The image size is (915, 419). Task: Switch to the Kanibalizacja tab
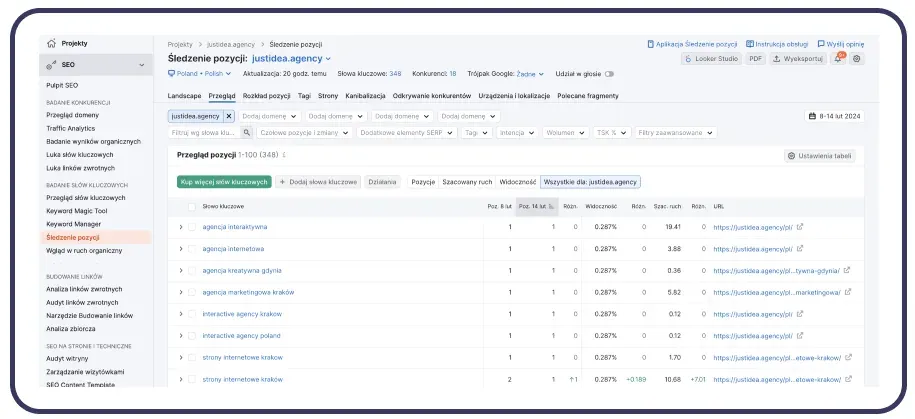click(x=365, y=96)
